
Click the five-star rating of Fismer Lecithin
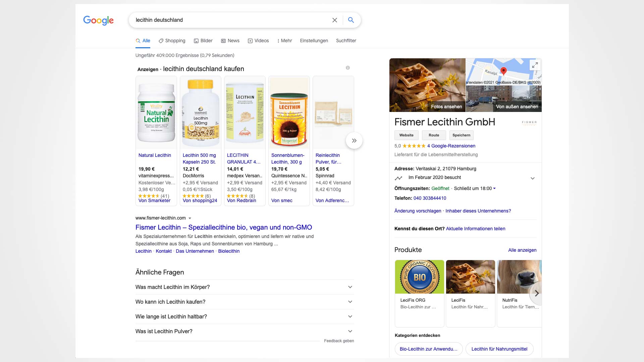pos(414,146)
